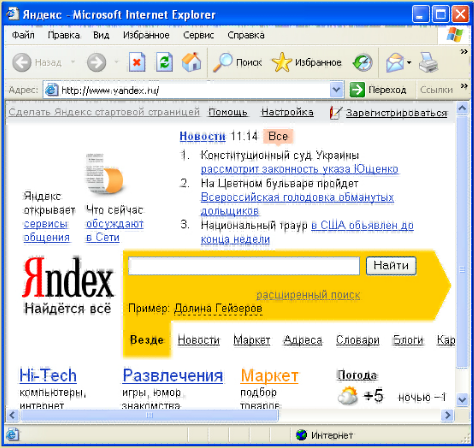Image resolution: width=474 pixels, height=448 pixels.
Task: Click the Переход button label
Action: pyautogui.click(x=387, y=90)
